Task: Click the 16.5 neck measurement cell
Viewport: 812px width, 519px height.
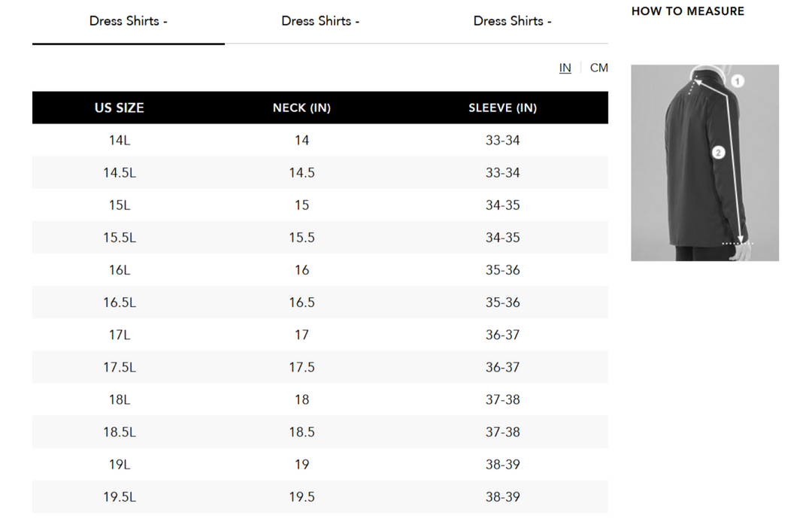Action: click(x=301, y=302)
